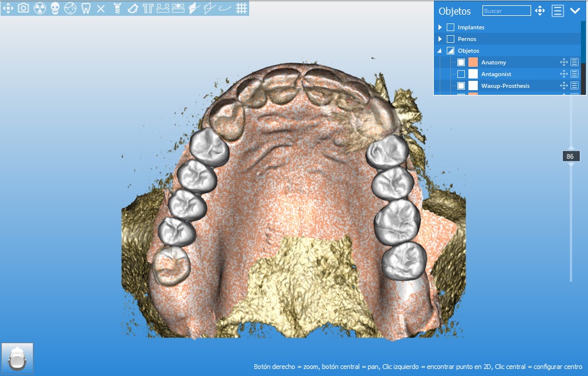Toggle the grid display icon
This screenshot has height=376, width=588.
(x=242, y=8)
